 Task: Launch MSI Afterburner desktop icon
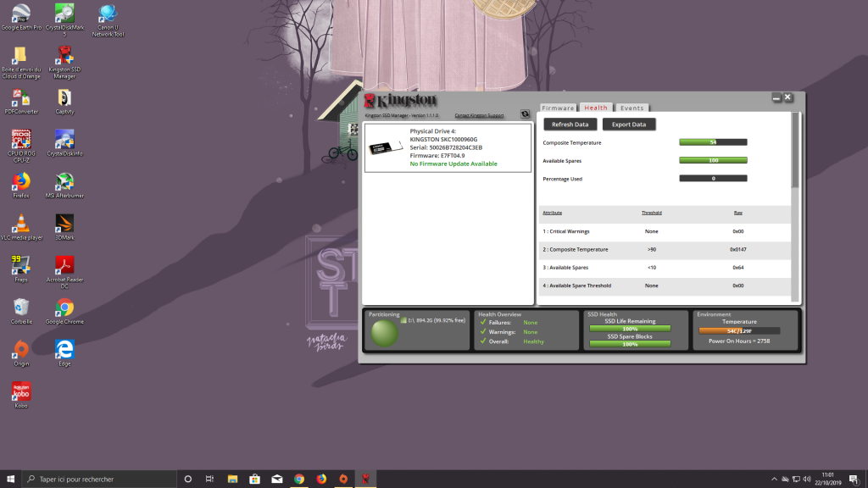[64, 186]
